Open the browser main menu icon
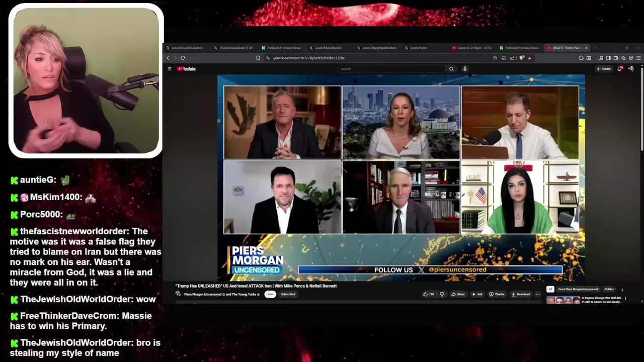 (638, 58)
